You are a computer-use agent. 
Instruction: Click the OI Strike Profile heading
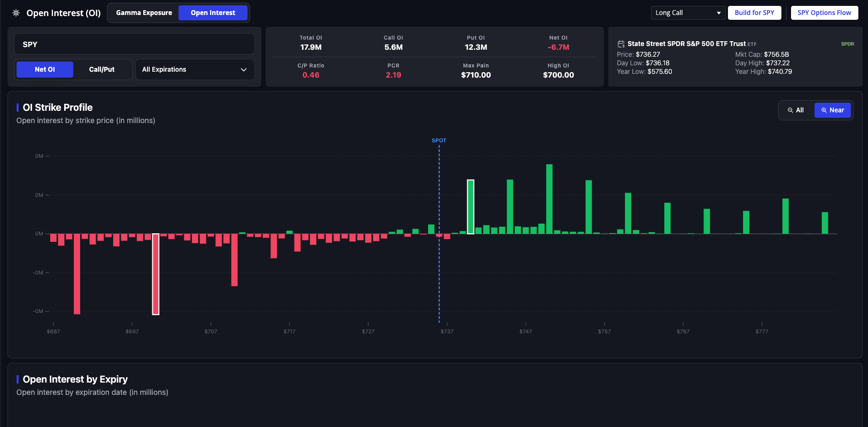coord(58,108)
